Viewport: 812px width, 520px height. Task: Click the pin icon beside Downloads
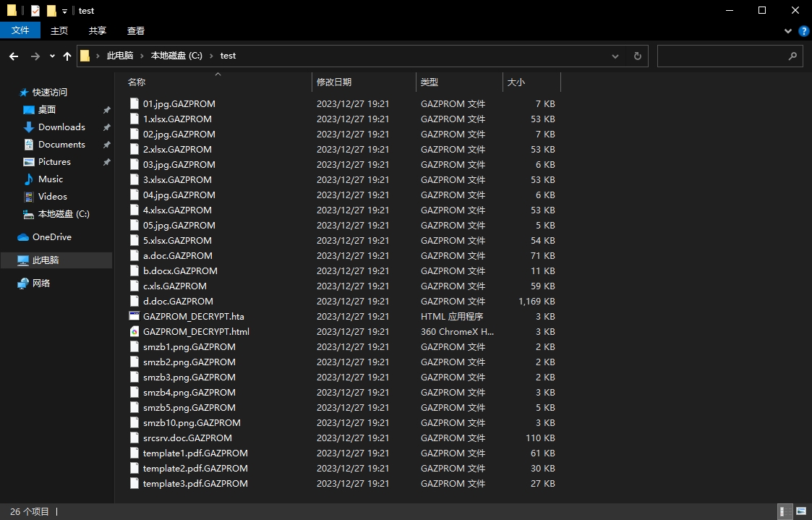click(x=107, y=127)
